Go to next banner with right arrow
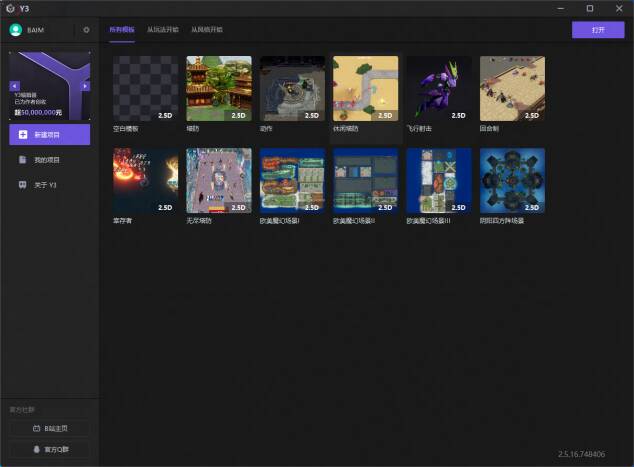This screenshot has height=467, width=634. [85, 86]
